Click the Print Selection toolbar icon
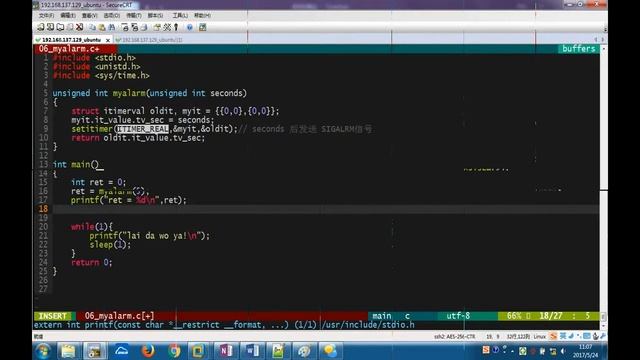Image resolution: width=640 pixels, height=360 pixels. (134, 27)
